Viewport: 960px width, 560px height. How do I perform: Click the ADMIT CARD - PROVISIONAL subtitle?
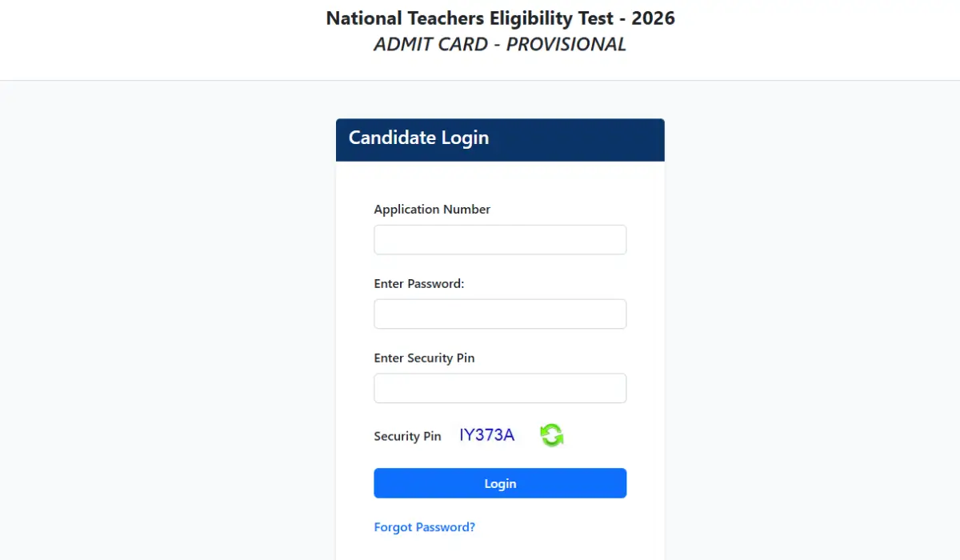tap(499, 44)
